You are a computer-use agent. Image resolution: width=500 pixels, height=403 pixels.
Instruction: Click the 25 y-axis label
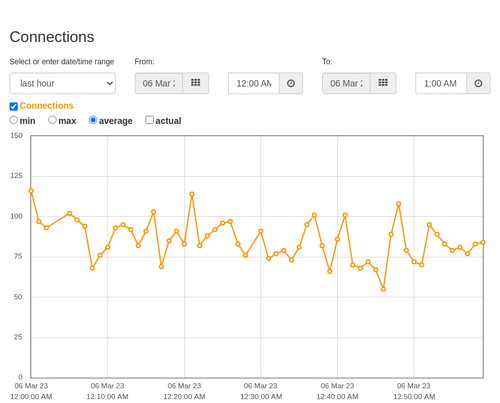click(x=18, y=337)
